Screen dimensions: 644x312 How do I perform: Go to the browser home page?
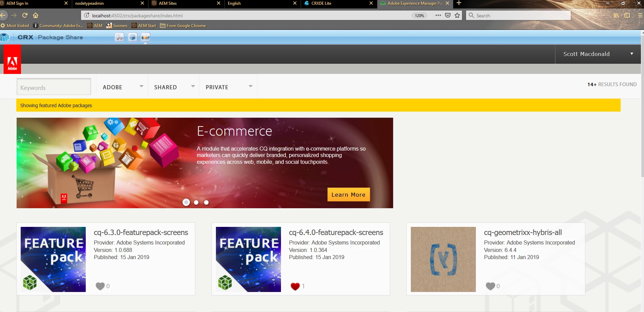click(36, 15)
